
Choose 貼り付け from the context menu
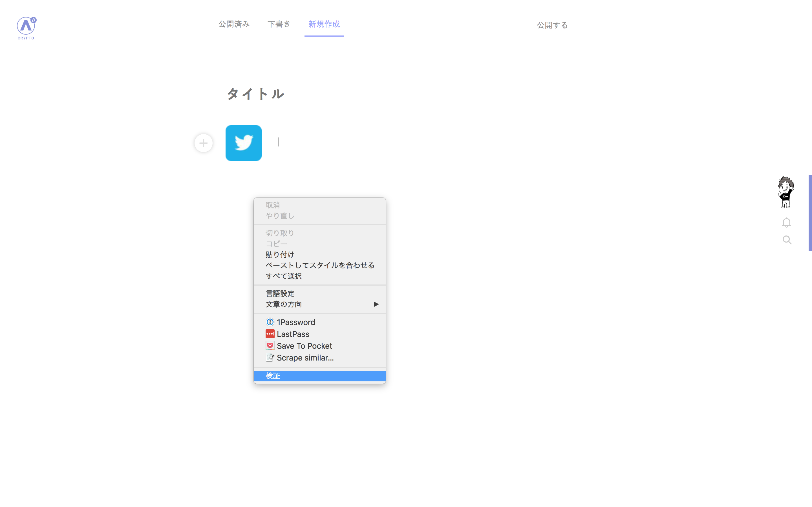pos(280,255)
